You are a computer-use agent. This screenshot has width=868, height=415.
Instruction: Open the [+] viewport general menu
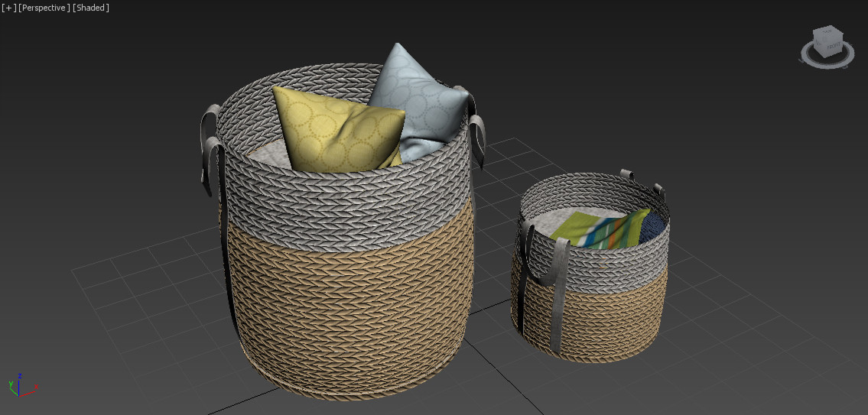pos(8,8)
